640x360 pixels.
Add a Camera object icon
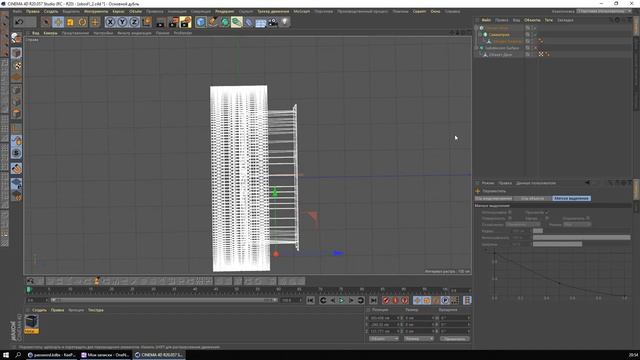273,22
